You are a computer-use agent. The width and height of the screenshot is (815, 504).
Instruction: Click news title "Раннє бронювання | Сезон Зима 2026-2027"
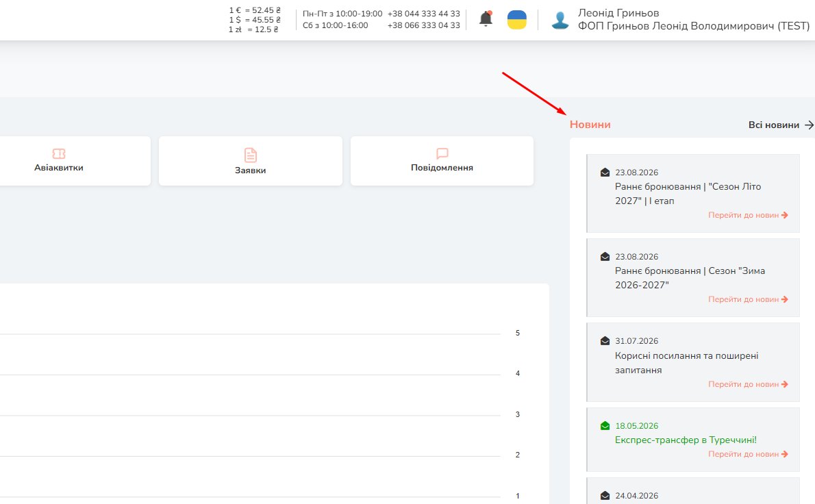tap(690, 278)
